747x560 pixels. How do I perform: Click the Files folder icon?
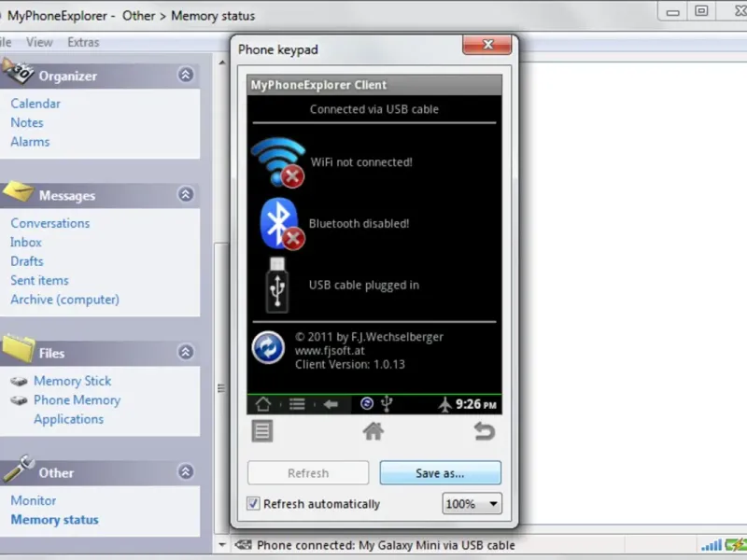[x=19, y=349]
